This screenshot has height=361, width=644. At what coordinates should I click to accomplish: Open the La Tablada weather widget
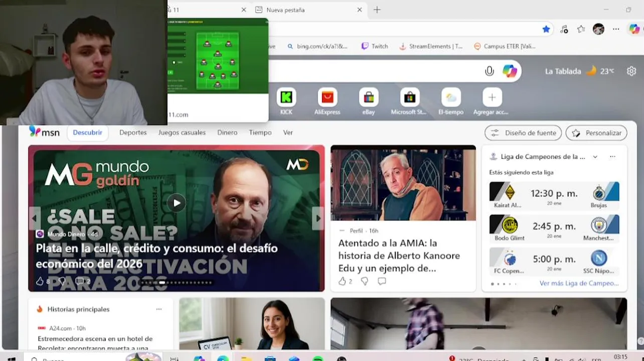tap(579, 71)
